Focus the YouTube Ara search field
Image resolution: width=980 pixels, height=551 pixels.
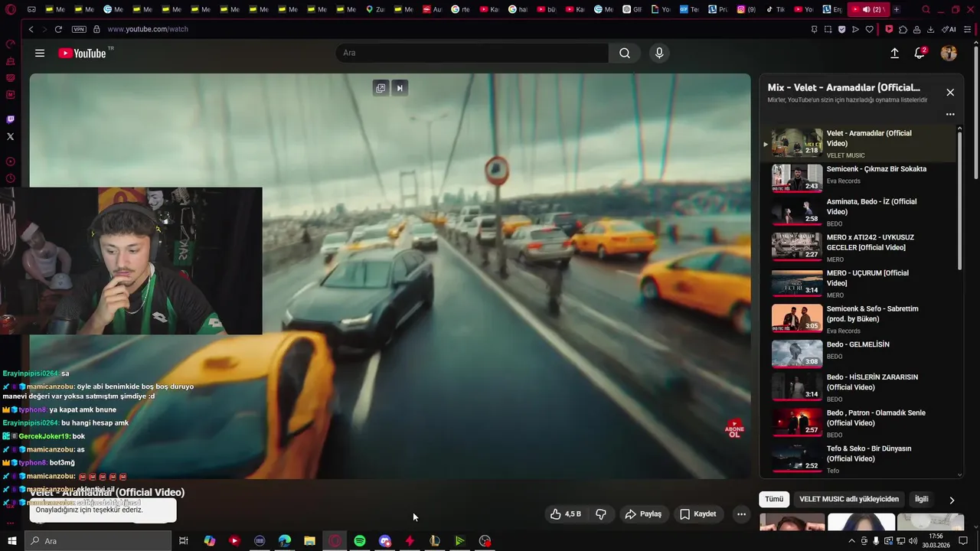(472, 53)
